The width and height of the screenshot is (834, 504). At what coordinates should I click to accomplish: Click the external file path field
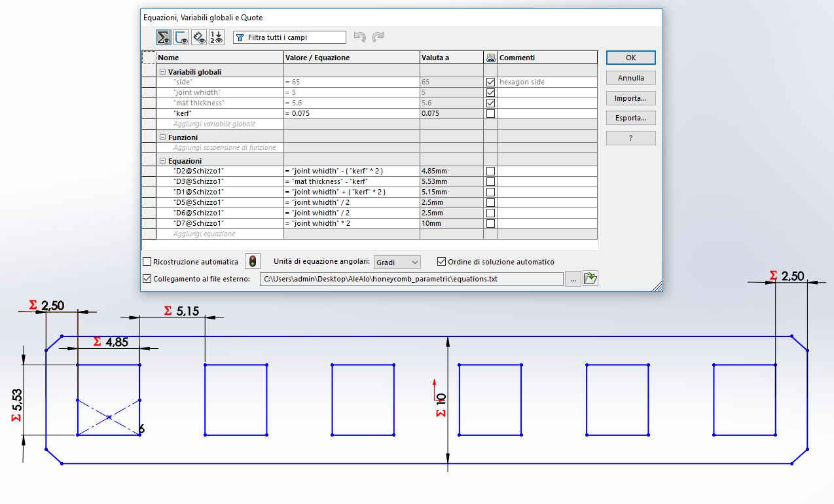[411, 279]
